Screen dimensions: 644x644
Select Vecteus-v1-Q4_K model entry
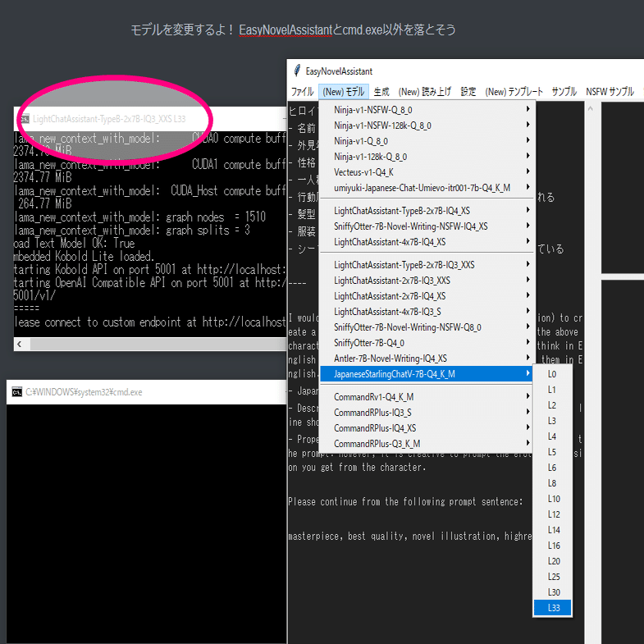tap(427, 172)
